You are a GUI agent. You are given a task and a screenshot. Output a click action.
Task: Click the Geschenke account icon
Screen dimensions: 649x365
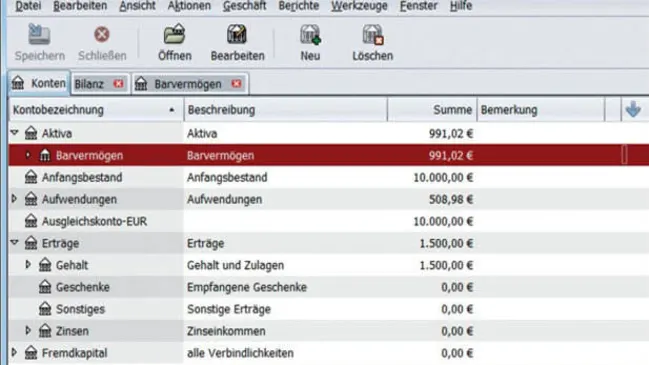pyautogui.click(x=45, y=287)
